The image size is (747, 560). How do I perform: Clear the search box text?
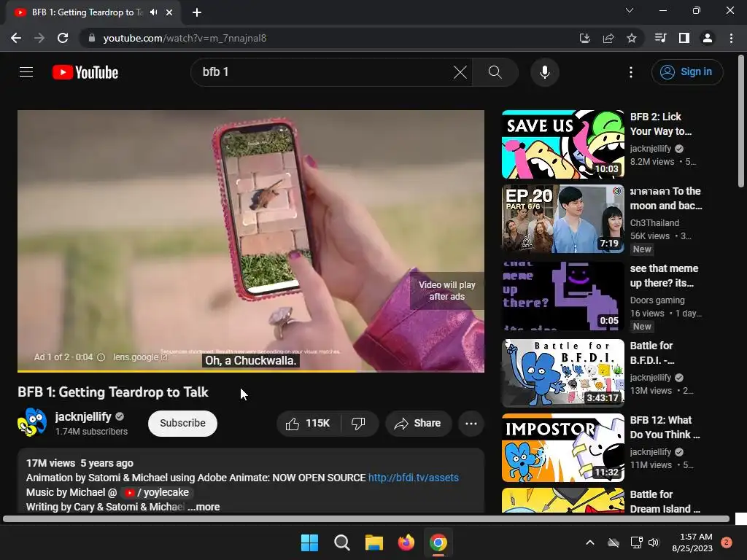point(460,72)
